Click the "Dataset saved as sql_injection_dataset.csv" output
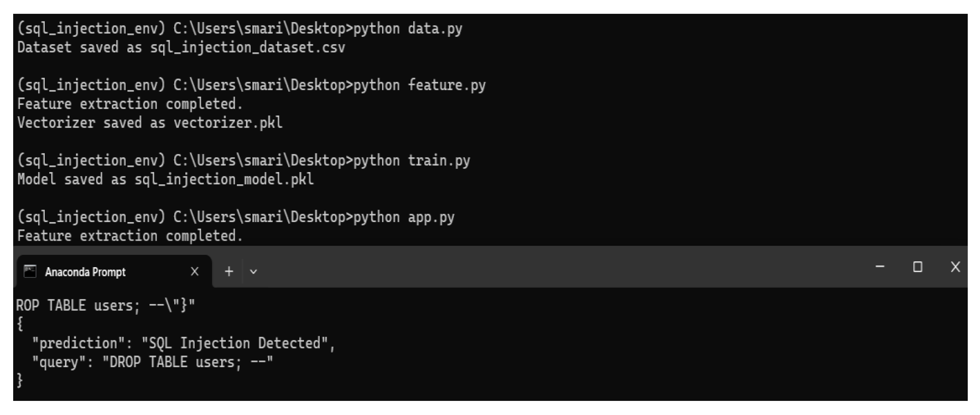Viewport: 980px width, 415px height. click(x=181, y=48)
